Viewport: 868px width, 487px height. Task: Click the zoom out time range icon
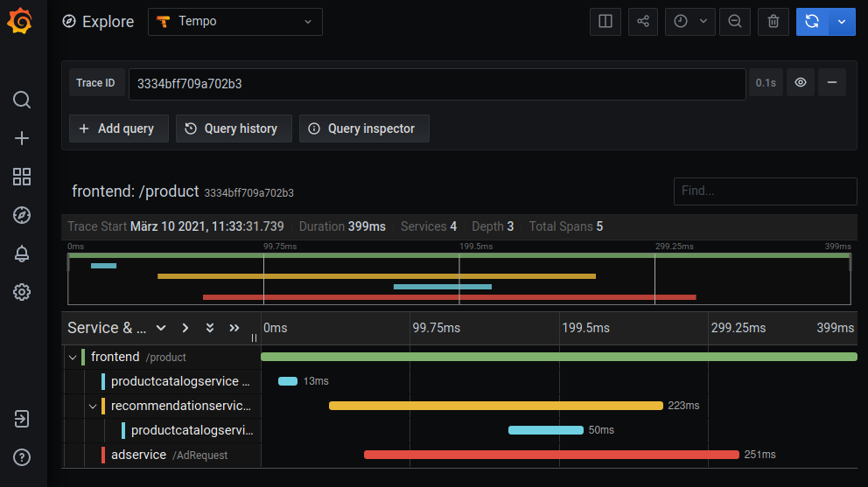[x=735, y=22]
